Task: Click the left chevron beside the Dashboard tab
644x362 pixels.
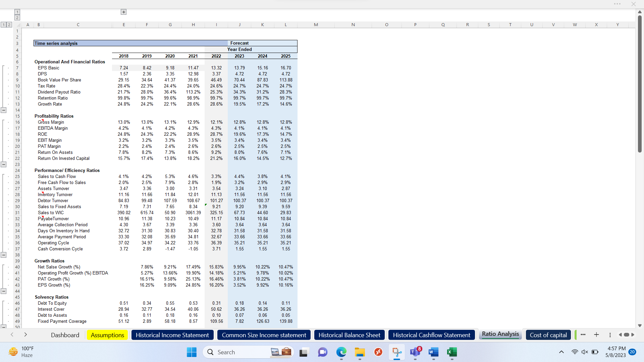Action: click(12, 335)
